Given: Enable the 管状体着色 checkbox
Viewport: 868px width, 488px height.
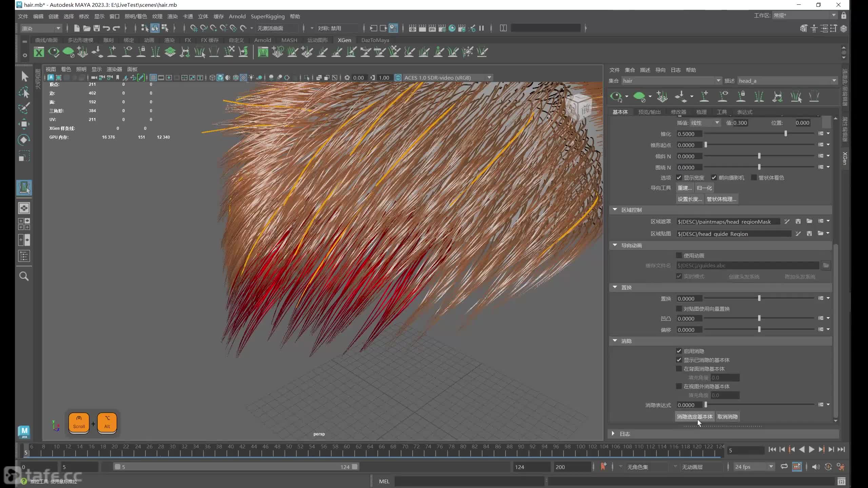Looking at the screenshot, I should tap(754, 178).
